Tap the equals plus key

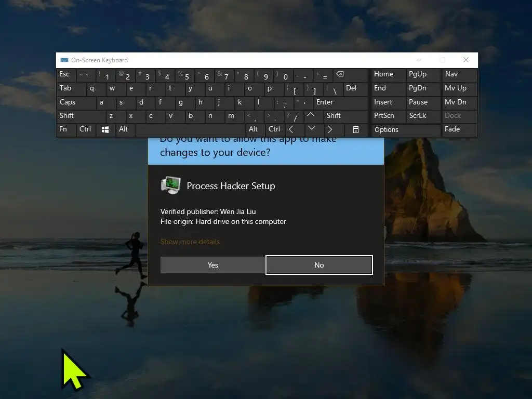pyautogui.click(x=323, y=75)
